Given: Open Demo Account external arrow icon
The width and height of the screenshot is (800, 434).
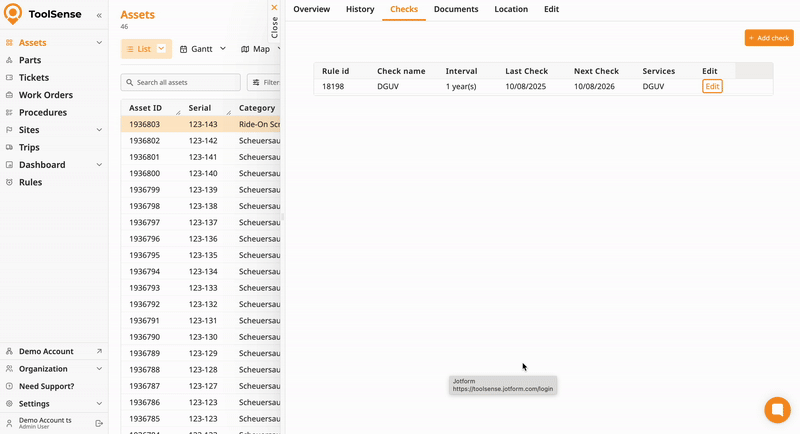Looking at the screenshot, I should pos(99,351).
